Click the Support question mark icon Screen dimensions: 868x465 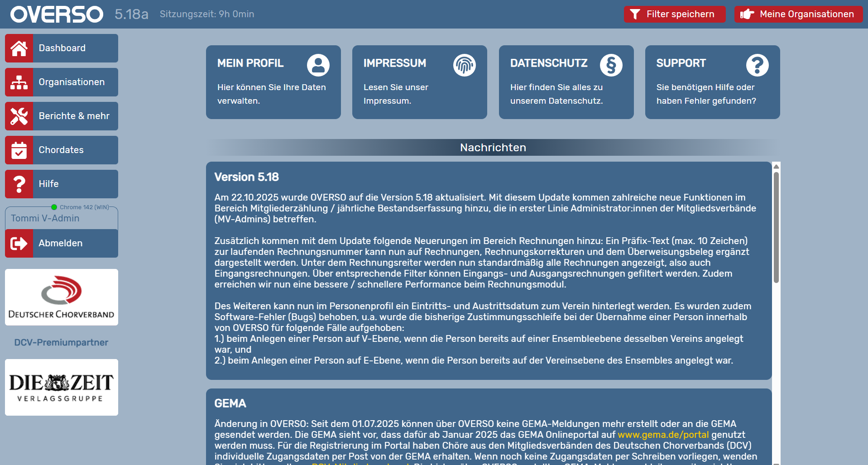(757, 65)
